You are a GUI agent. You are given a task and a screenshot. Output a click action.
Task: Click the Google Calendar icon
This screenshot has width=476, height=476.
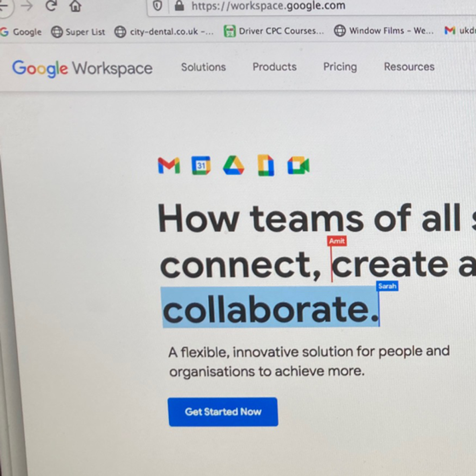[201, 165]
